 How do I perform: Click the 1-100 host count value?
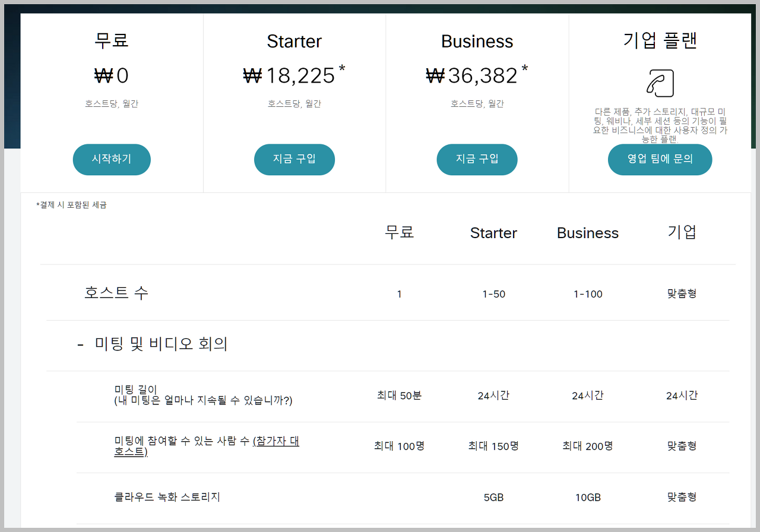click(x=588, y=294)
